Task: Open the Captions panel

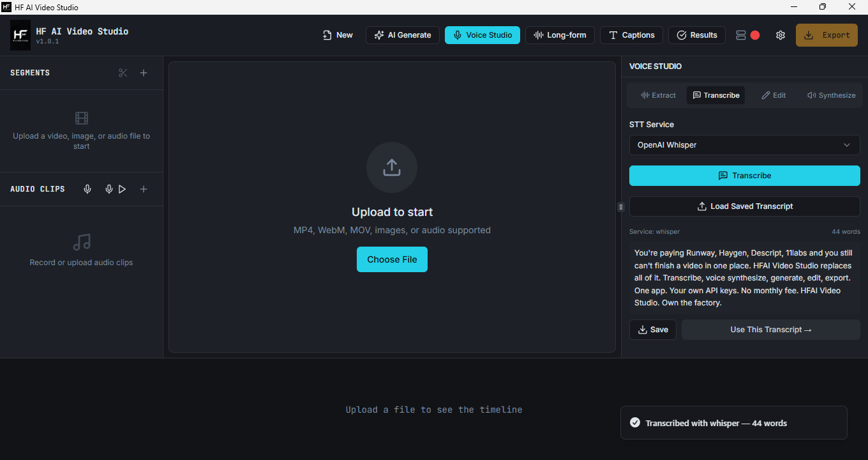Action: 631,35
